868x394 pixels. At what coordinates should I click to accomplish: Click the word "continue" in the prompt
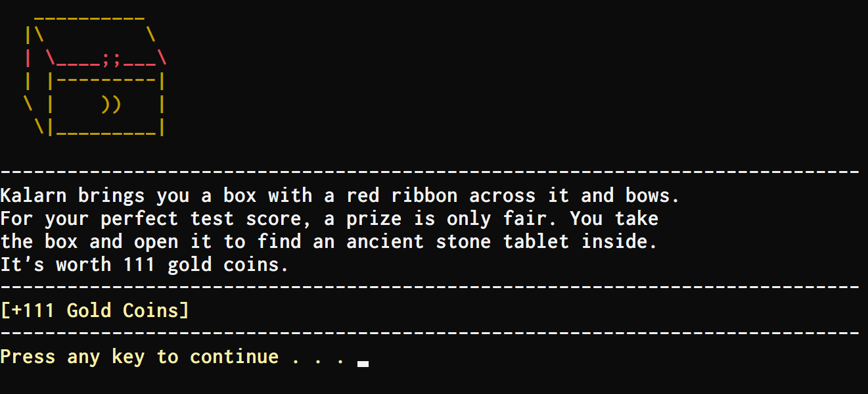click(x=234, y=357)
